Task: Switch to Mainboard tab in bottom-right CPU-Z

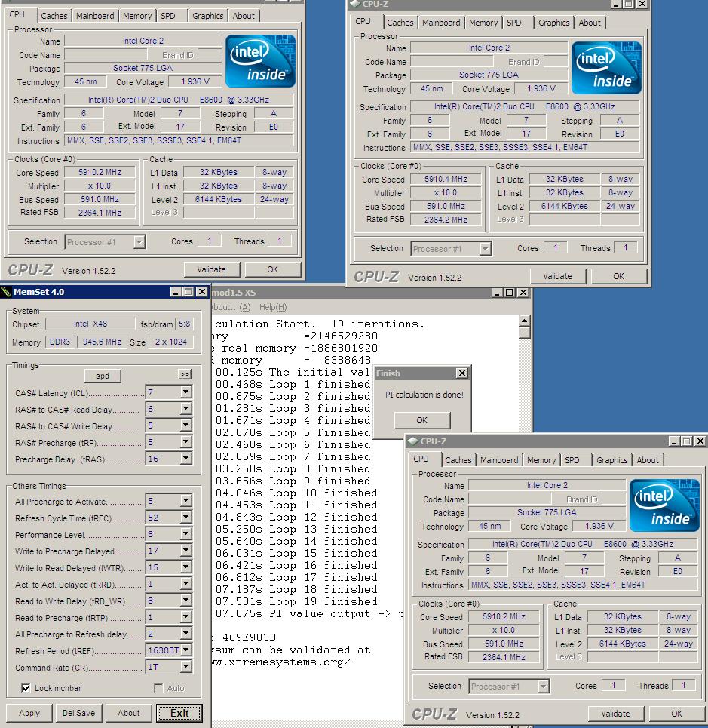Action: point(499,460)
